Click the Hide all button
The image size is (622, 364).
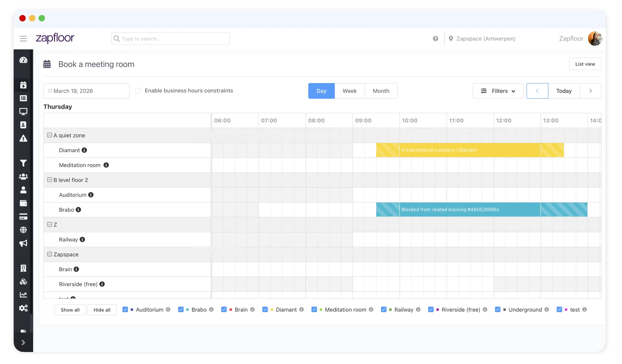point(102,310)
